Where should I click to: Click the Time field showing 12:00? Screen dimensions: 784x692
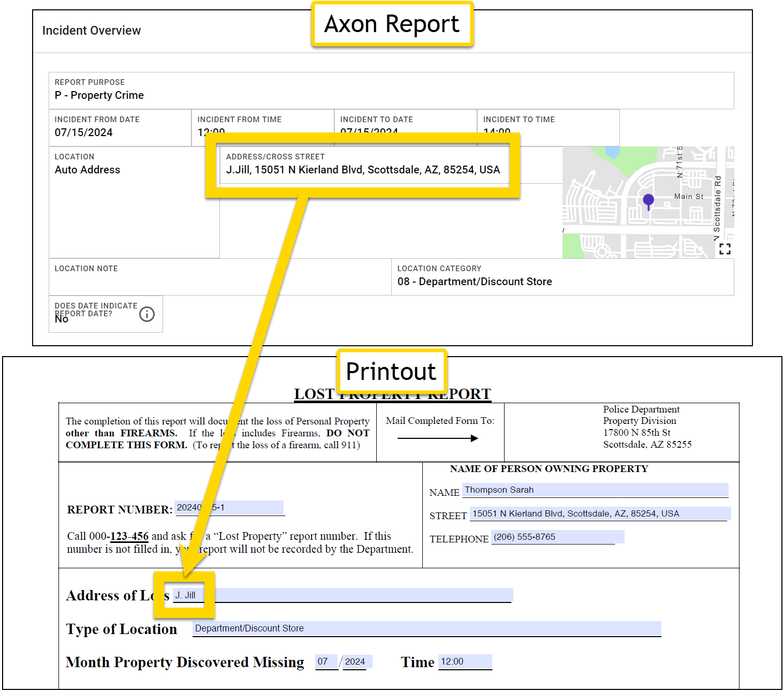pyautogui.click(x=465, y=661)
